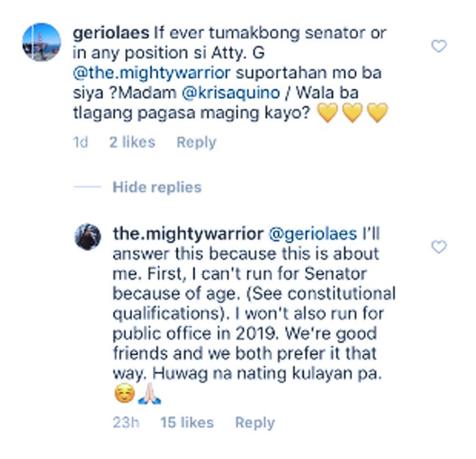The width and height of the screenshot is (476, 459).
Task: Open the @geriolaes mention in the reply
Action: 313,234
